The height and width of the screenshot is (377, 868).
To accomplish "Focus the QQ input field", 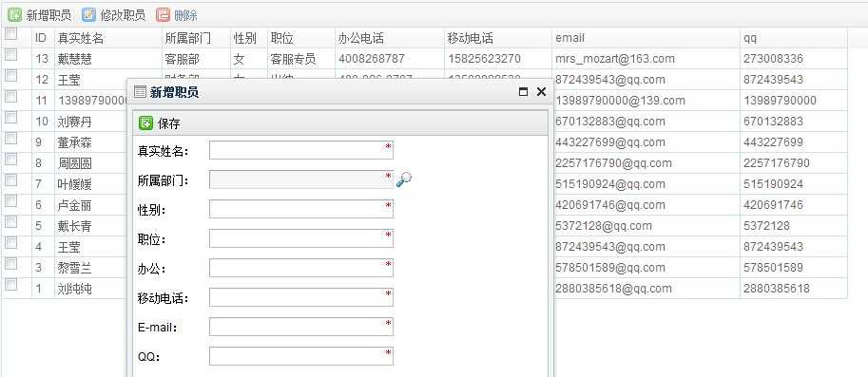I will coord(301,356).
